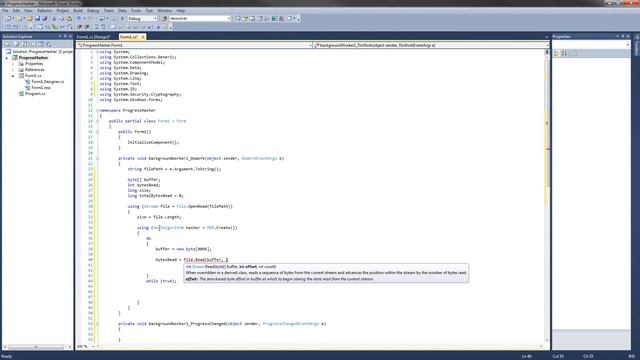The width and height of the screenshot is (640, 360).
Task: Click Solution Explorer View Designer icon
Action: pos(41,44)
